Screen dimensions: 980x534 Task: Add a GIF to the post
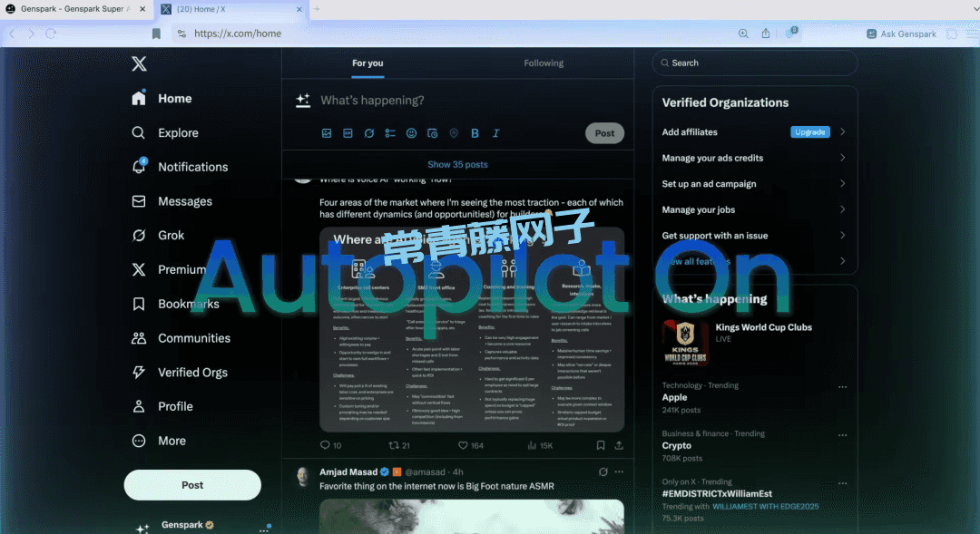click(348, 133)
